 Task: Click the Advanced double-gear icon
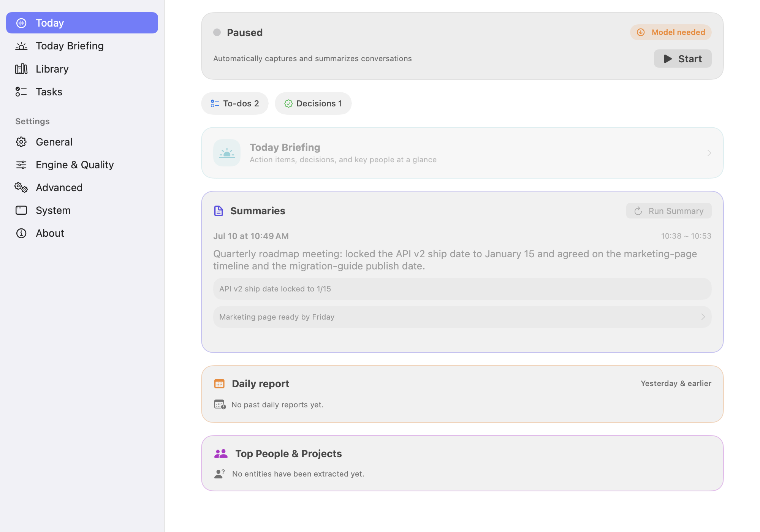tap(21, 187)
